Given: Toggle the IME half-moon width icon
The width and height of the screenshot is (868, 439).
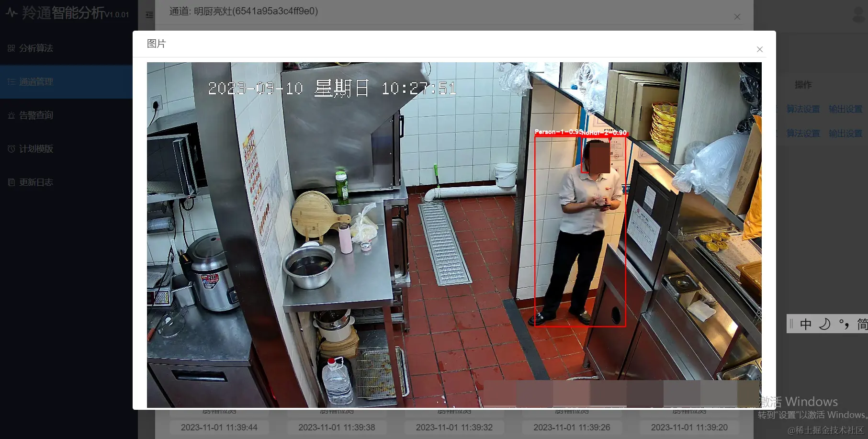Looking at the screenshot, I should tap(824, 324).
